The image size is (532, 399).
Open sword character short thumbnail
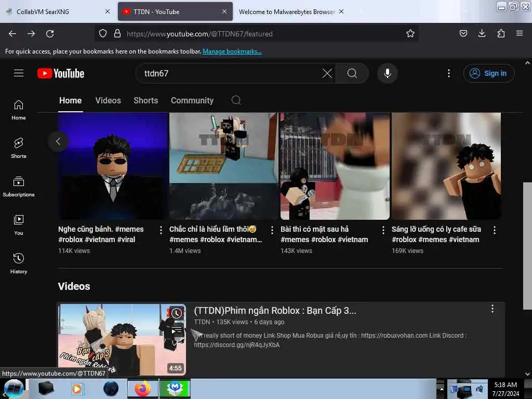coord(223,166)
